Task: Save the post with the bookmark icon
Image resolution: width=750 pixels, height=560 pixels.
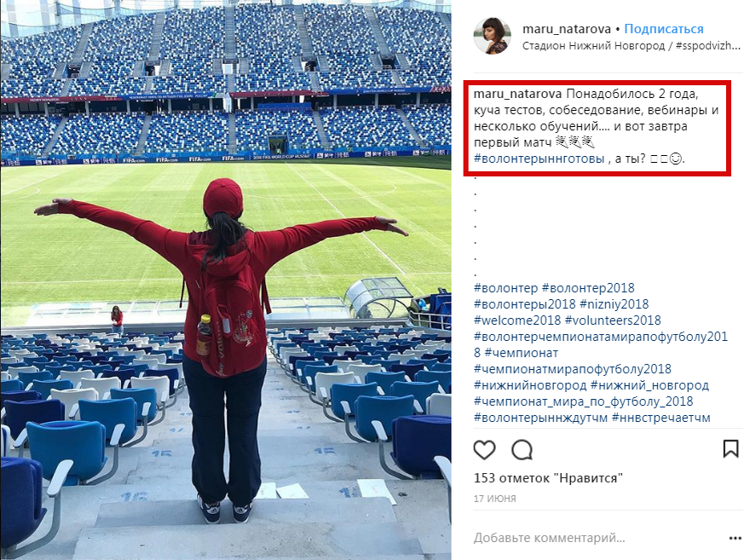Action: (x=730, y=449)
